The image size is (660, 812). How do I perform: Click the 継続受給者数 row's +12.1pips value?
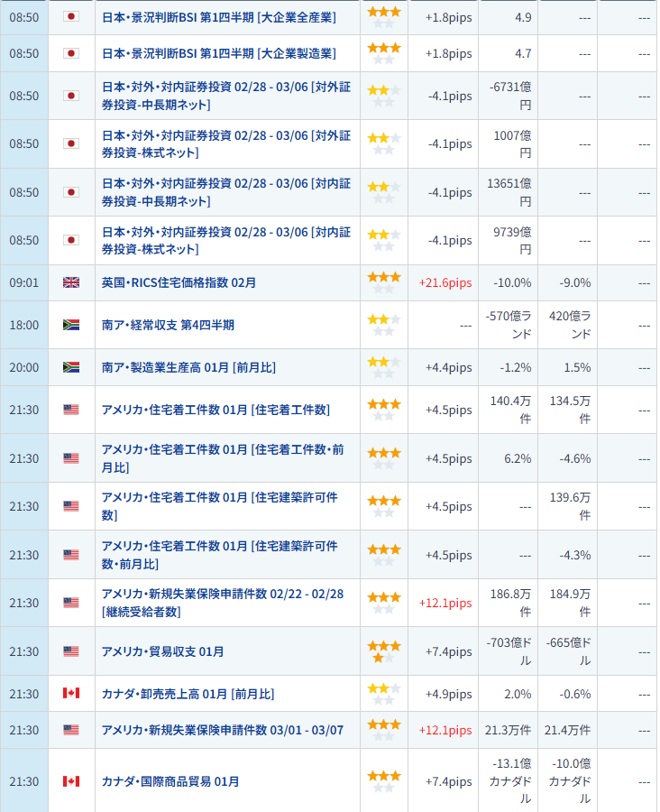(445, 603)
